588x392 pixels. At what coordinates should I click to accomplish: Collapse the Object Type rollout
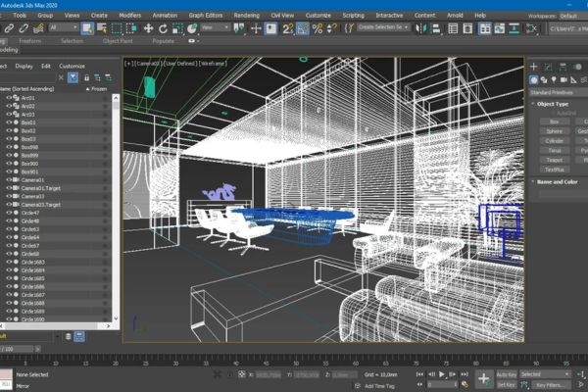pos(553,104)
